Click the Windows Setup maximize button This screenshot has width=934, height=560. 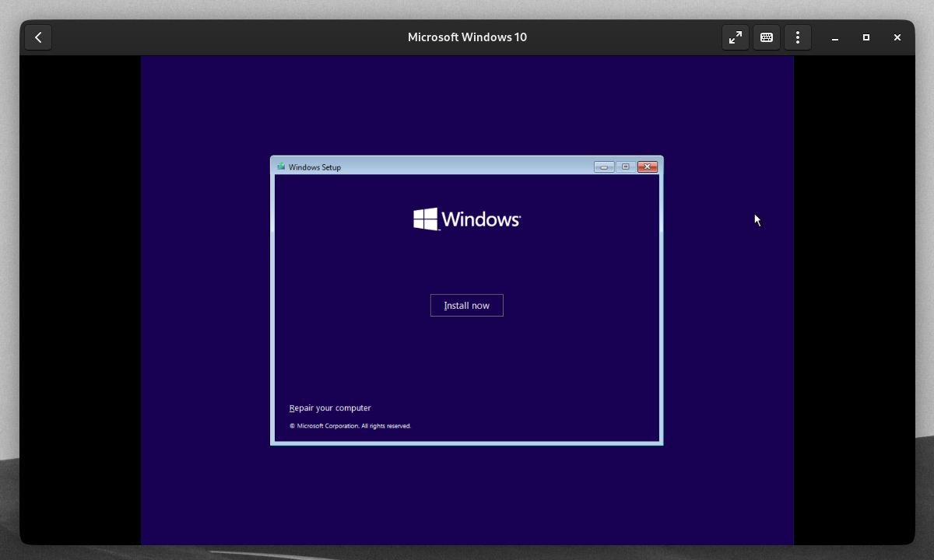coord(626,166)
